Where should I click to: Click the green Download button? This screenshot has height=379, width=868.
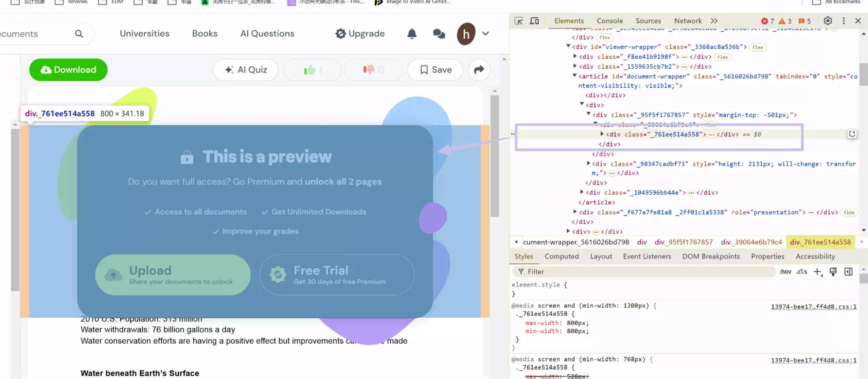click(x=69, y=70)
